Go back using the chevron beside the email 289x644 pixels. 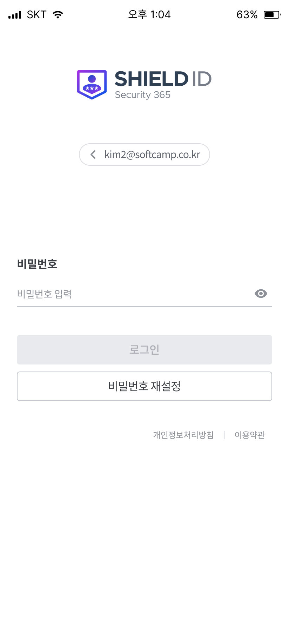coord(93,155)
